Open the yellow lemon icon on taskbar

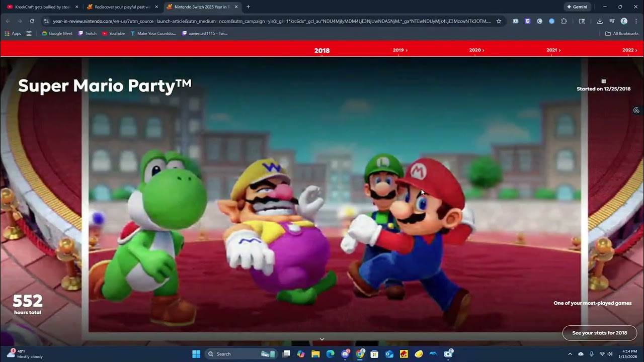point(419,354)
